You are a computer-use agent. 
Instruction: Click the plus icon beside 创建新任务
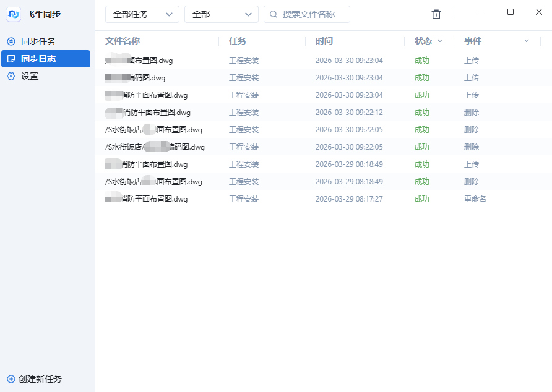(x=11, y=379)
